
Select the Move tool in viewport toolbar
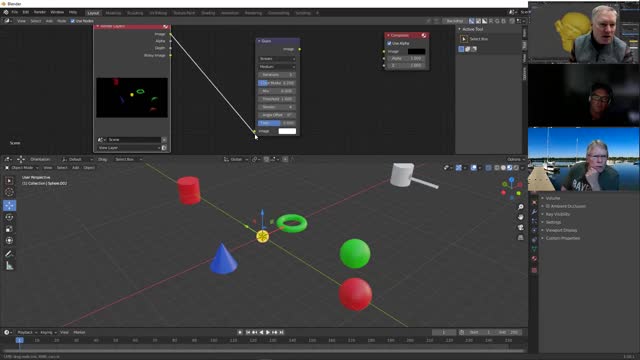9,205
